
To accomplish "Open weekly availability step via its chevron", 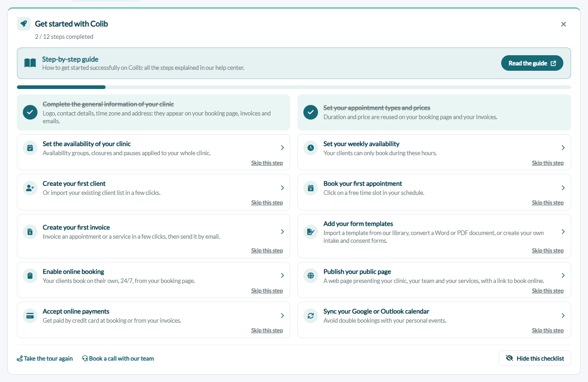I will (x=563, y=148).
